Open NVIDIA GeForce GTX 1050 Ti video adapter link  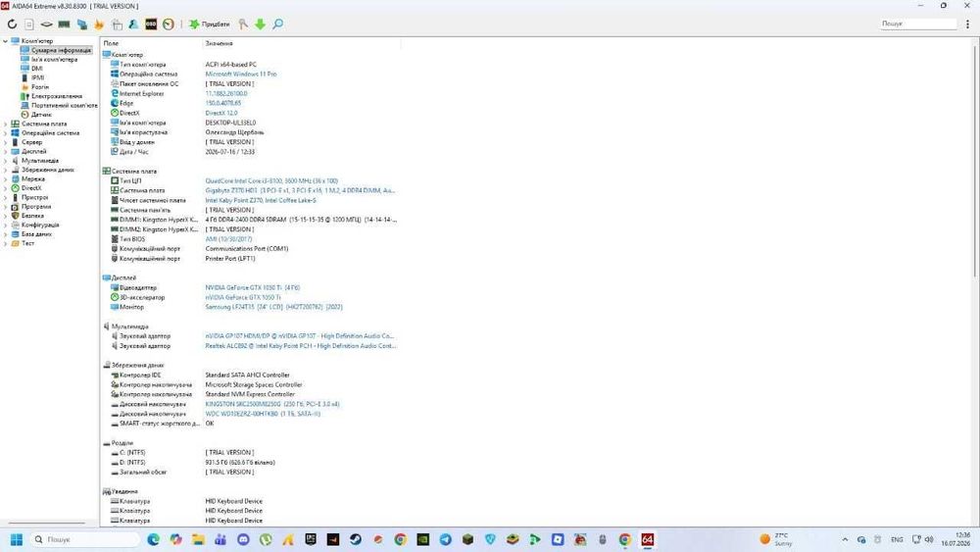coord(253,287)
